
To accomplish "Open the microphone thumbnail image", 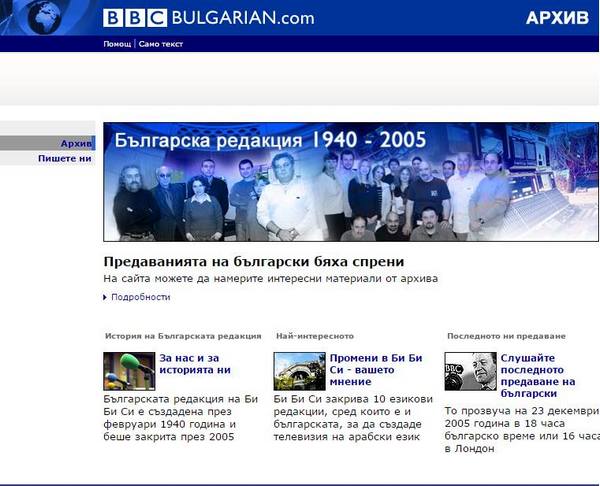I will click(x=129, y=371).
